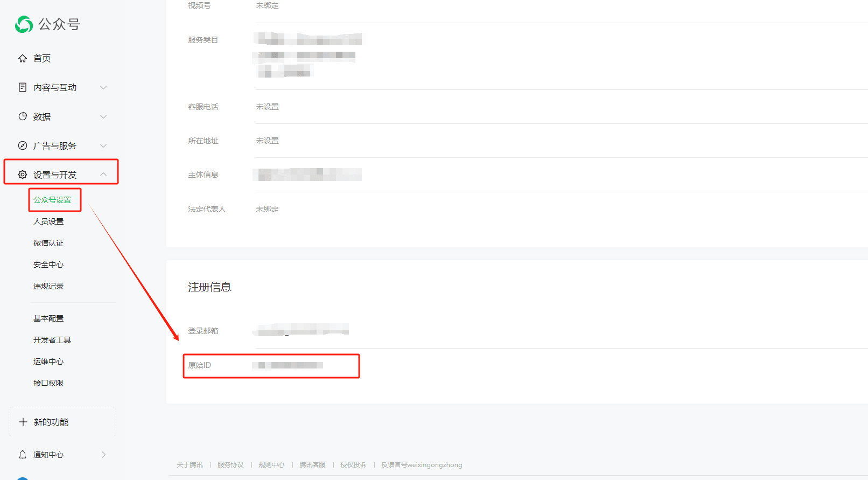Screen dimensions: 868x480
Task: Click the 服务协议 footer link
Action: coord(230,465)
